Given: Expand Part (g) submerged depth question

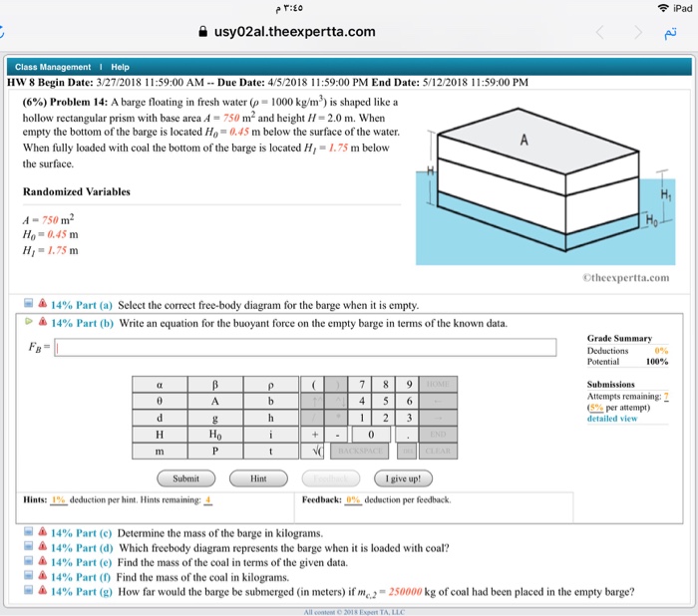Looking at the screenshot, I should (x=28, y=590).
